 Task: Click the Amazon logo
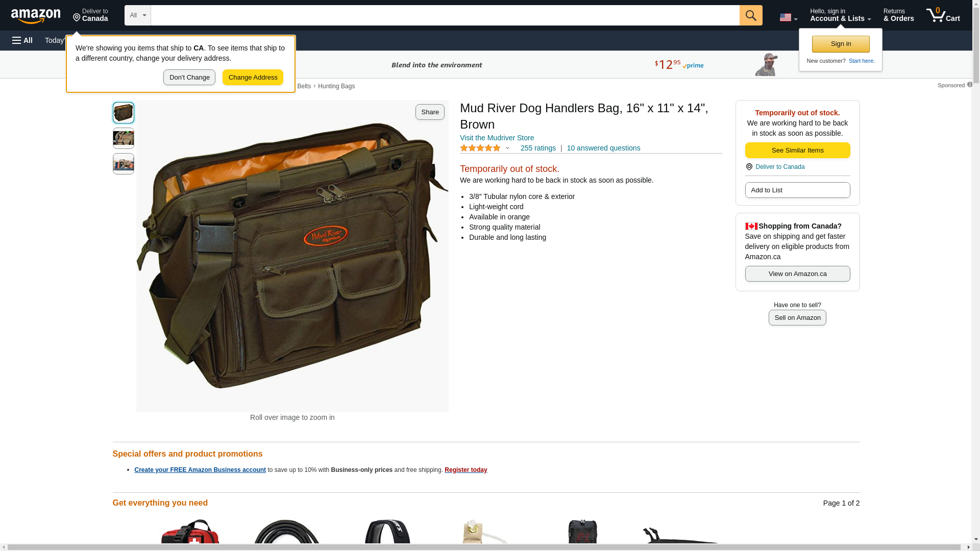[36, 16]
